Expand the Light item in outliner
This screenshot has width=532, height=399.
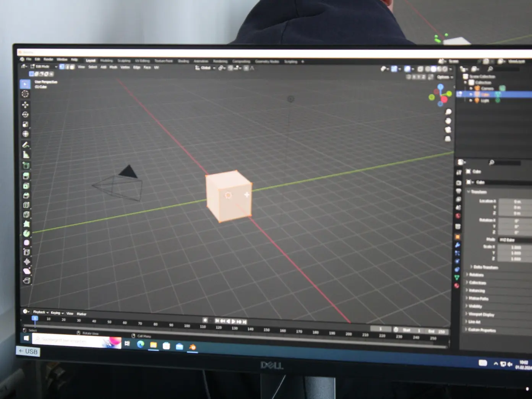coord(471,101)
